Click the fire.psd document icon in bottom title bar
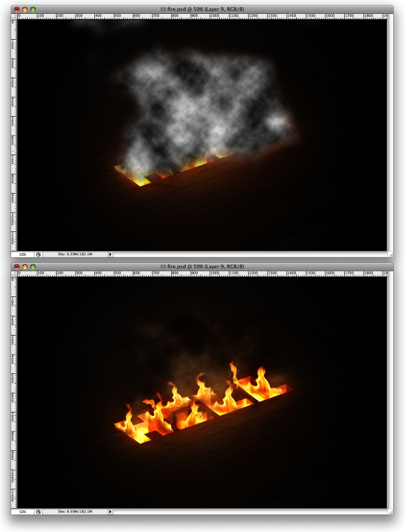 click(163, 266)
